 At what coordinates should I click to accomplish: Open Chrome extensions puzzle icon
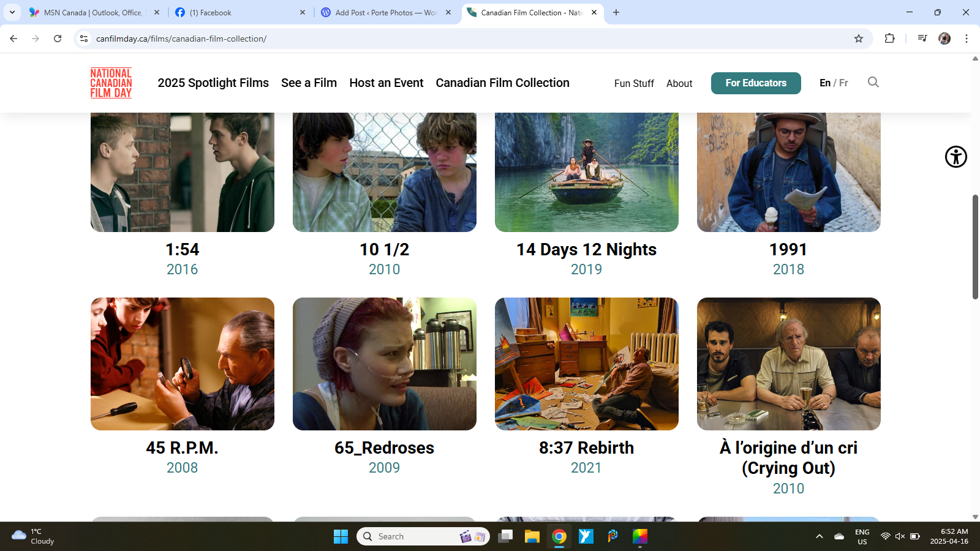coord(889,39)
